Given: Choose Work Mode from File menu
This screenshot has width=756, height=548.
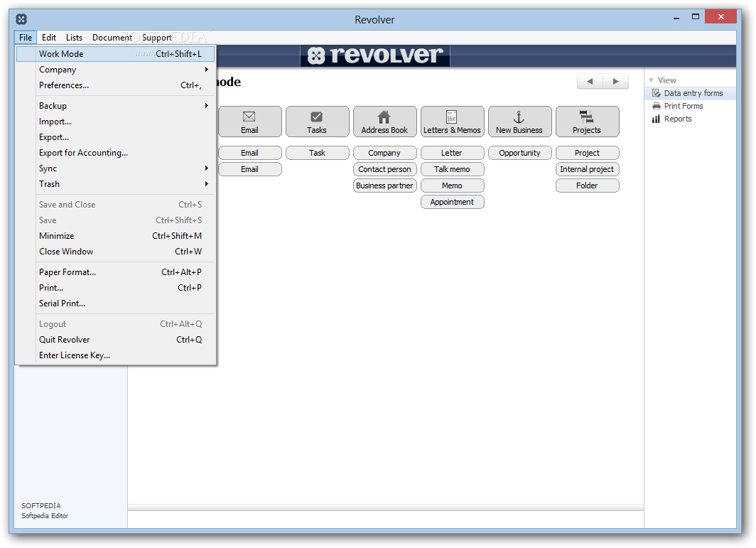Looking at the screenshot, I should pos(115,54).
